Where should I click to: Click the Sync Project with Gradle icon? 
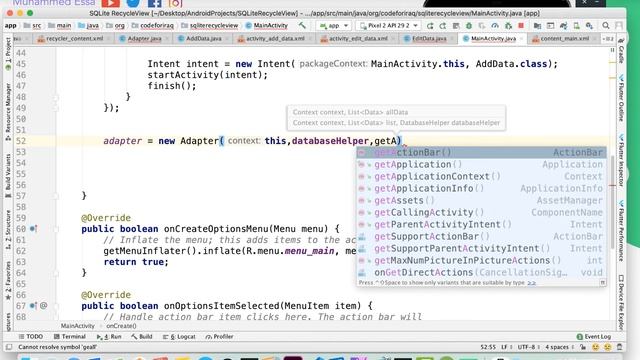(564, 26)
